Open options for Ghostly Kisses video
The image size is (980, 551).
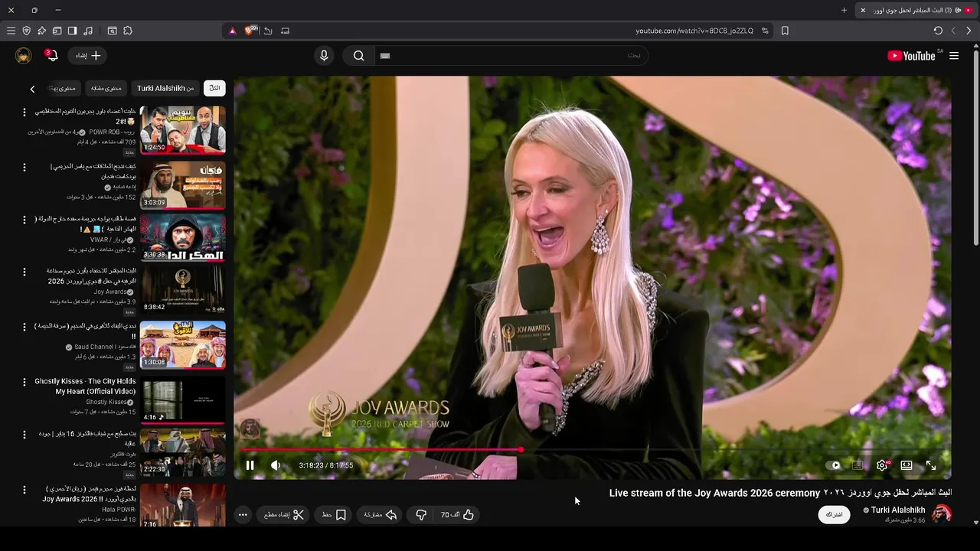24,381
